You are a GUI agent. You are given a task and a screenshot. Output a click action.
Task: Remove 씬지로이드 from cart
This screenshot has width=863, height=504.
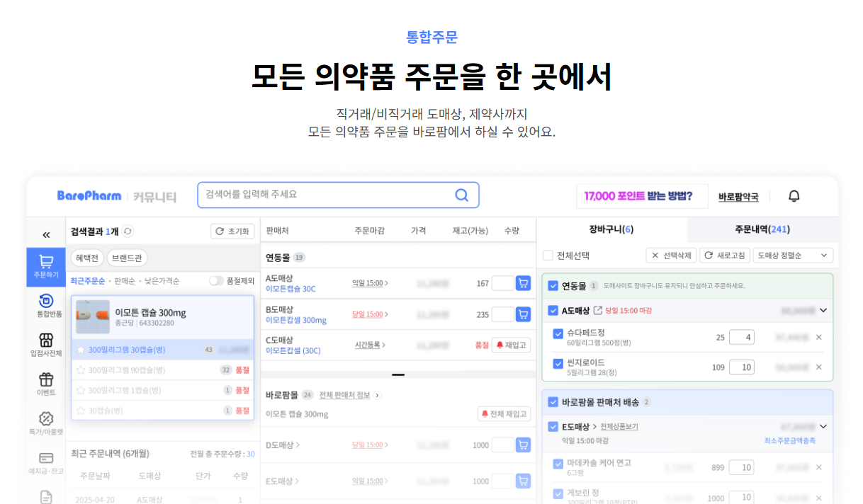pyautogui.click(x=819, y=367)
